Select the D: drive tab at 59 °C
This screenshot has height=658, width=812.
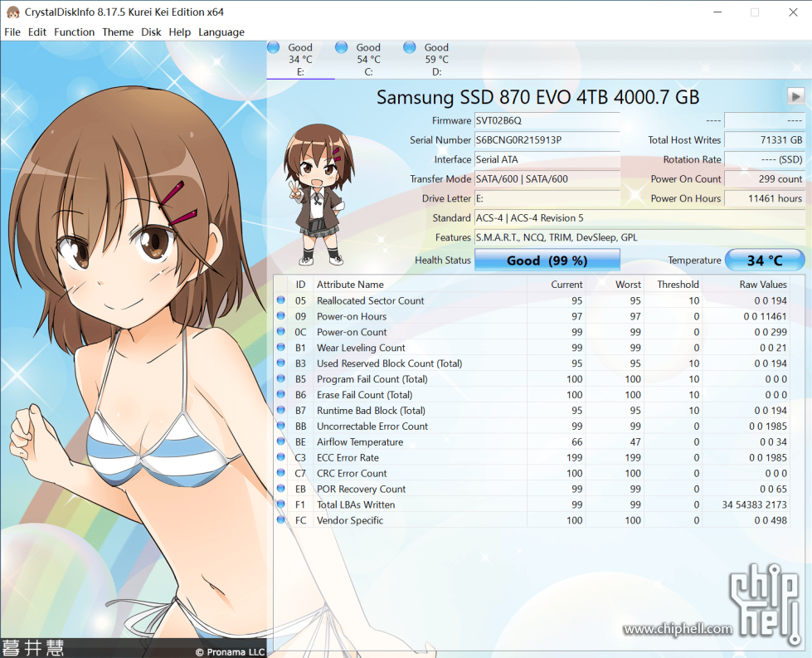(x=436, y=60)
